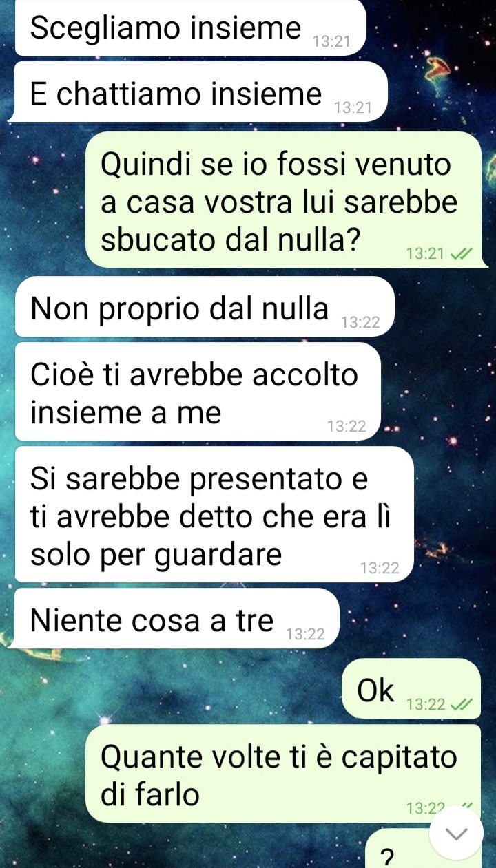Viewport: 496px width, 868px height.
Task: Tap the 'Quindi se io fossi venuto' message
Action: pos(283,200)
